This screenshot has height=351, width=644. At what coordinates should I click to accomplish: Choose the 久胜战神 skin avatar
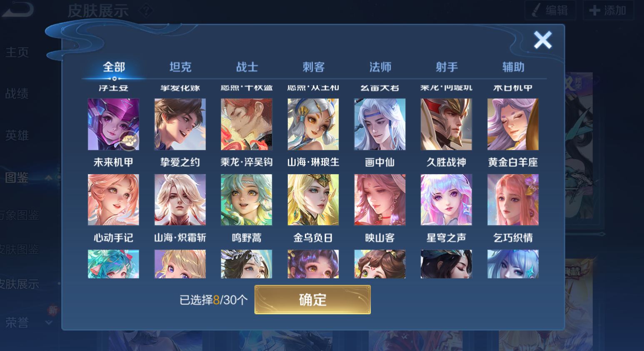click(x=446, y=124)
